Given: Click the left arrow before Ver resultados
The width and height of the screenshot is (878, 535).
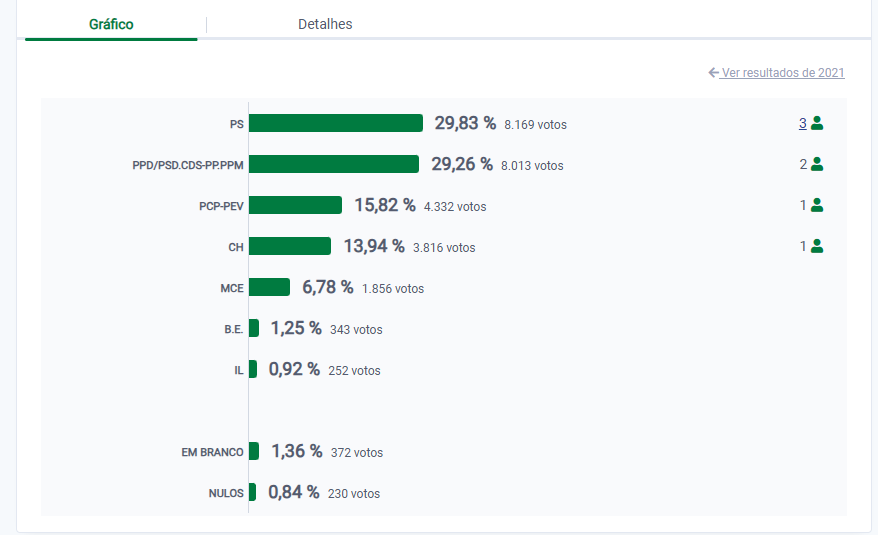Looking at the screenshot, I should (x=713, y=73).
